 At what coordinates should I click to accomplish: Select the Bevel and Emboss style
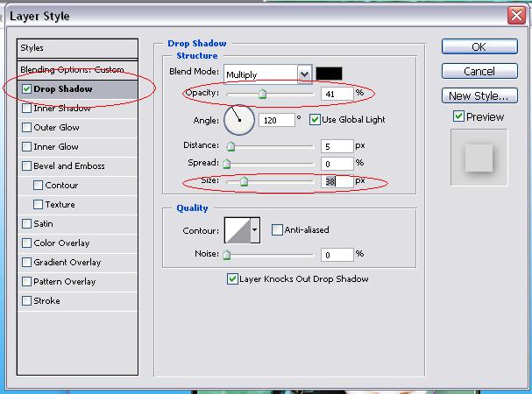[69, 166]
